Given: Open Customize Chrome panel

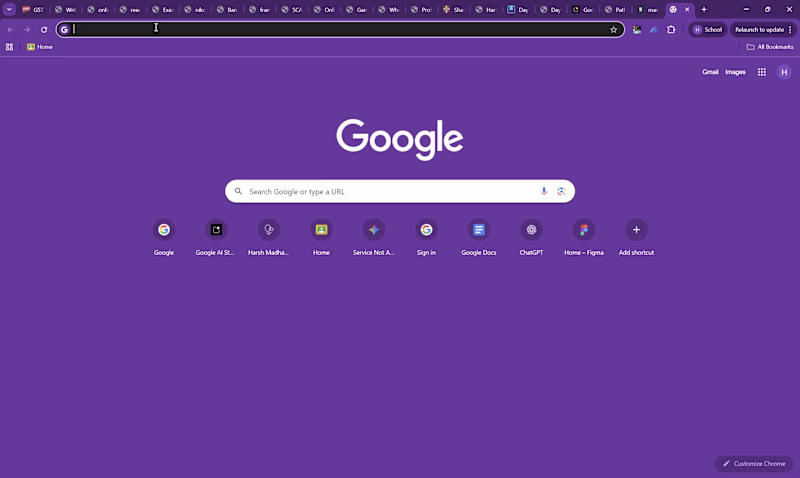Looking at the screenshot, I should pyautogui.click(x=754, y=464).
